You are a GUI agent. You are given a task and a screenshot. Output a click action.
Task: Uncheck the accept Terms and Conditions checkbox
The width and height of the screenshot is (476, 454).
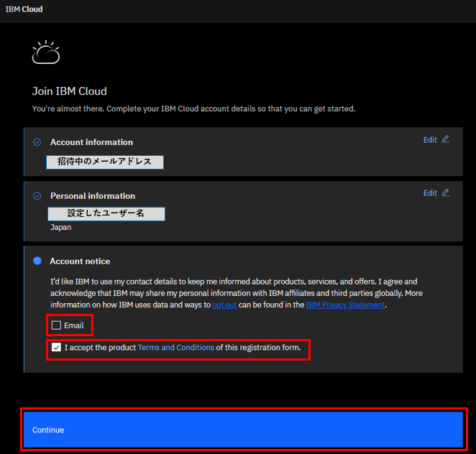pyautogui.click(x=56, y=347)
